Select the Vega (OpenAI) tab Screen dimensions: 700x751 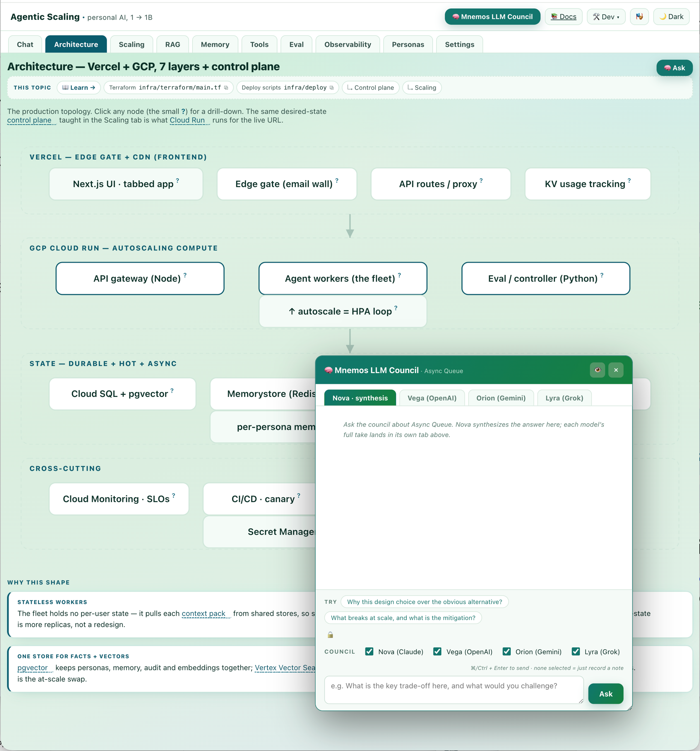(432, 398)
